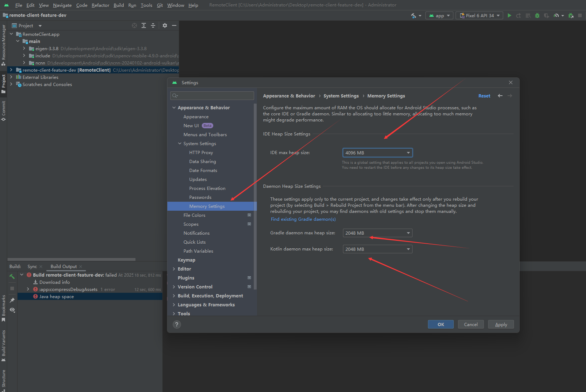Debug app with green bug icon

537,15
